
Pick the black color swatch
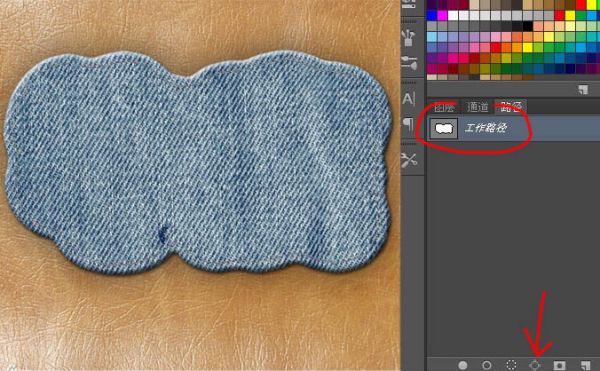(528, 26)
